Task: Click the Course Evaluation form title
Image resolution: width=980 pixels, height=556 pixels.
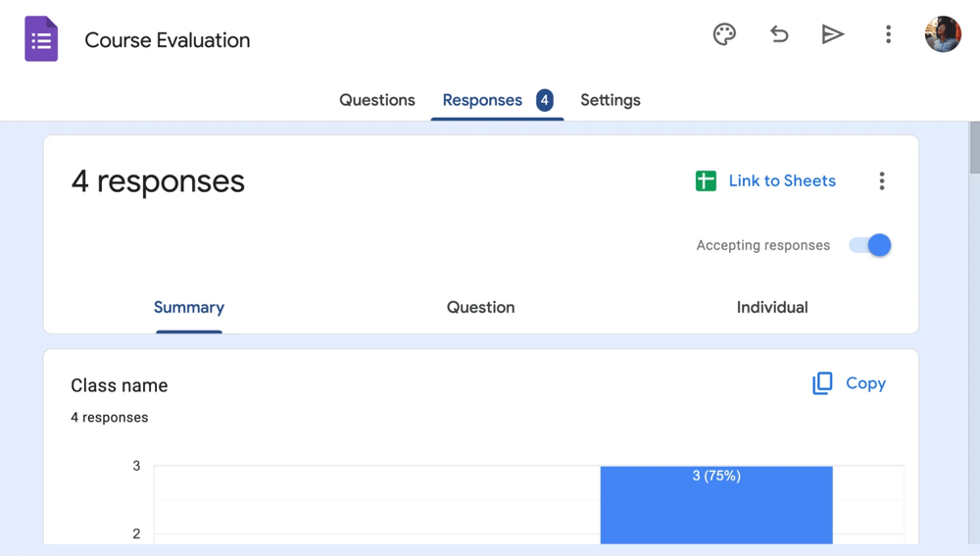Action: [x=168, y=40]
